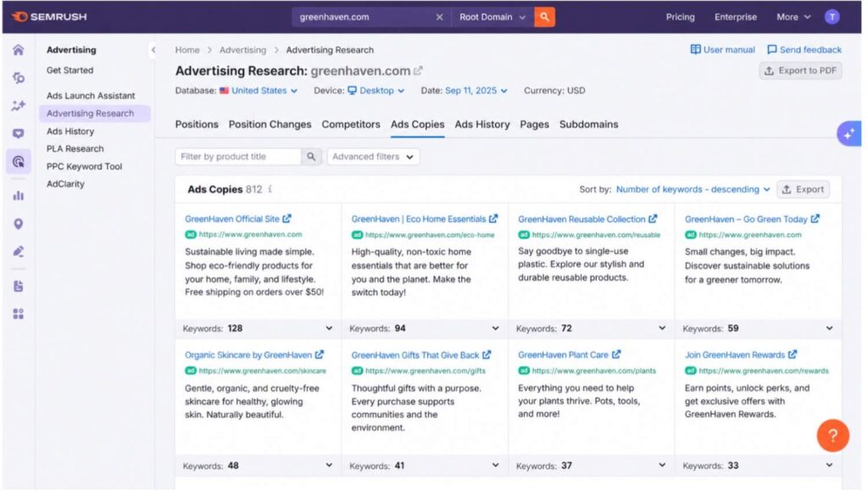Open the AI sparkle assistant button
The image size is (868, 496).
pos(849,133)
